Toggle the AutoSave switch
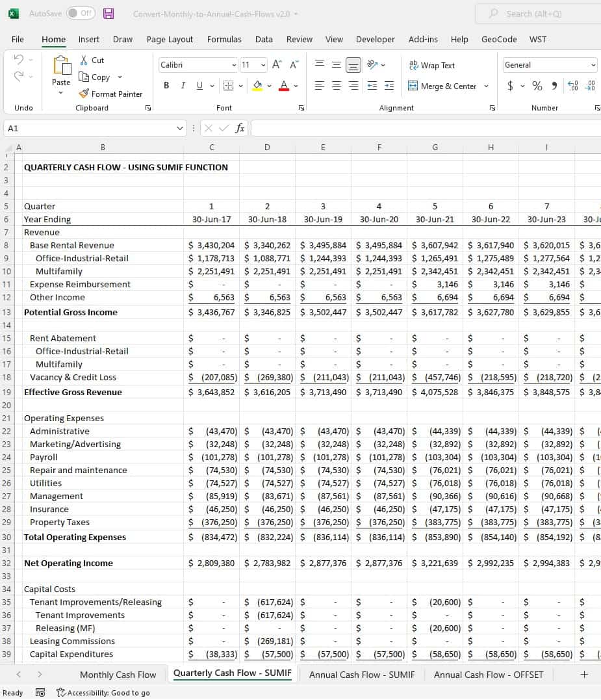601x700 pixels. point(81,14)
